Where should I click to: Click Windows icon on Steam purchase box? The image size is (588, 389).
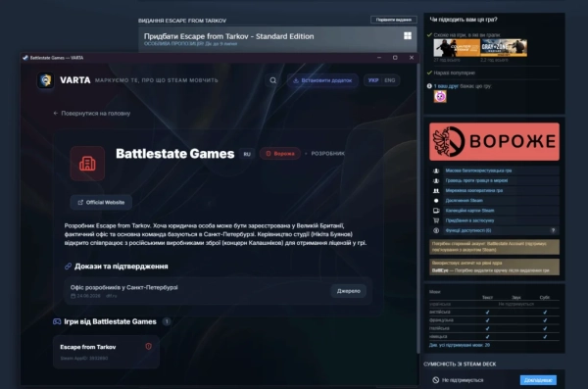(408, 35)
